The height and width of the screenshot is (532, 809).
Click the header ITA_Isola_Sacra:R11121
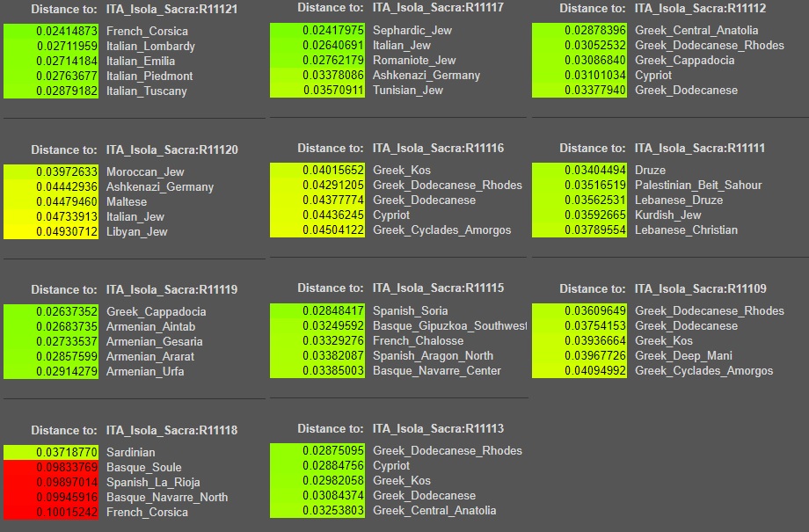tap(171, 9)
